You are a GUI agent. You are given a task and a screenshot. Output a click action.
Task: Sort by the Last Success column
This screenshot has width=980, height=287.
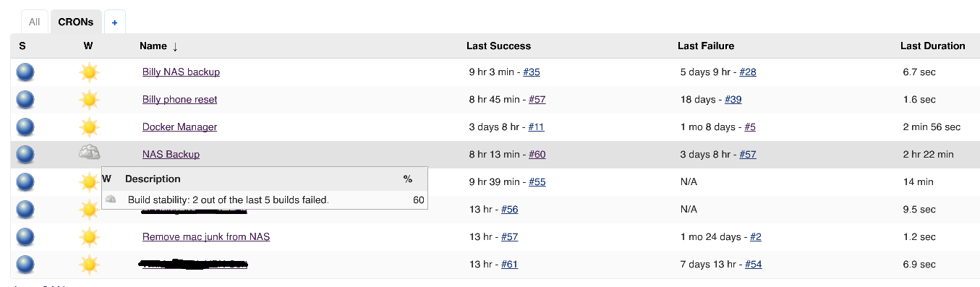pos(498,46)
